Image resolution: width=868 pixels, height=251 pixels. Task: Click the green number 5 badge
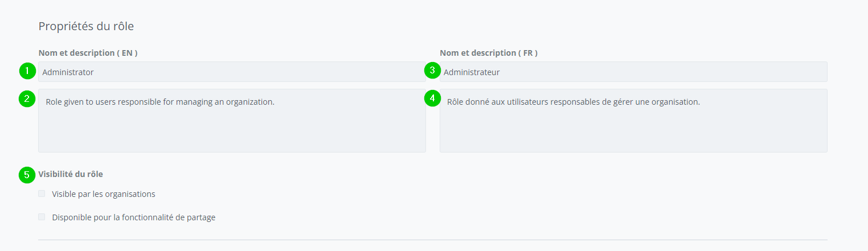click(27, 175)
